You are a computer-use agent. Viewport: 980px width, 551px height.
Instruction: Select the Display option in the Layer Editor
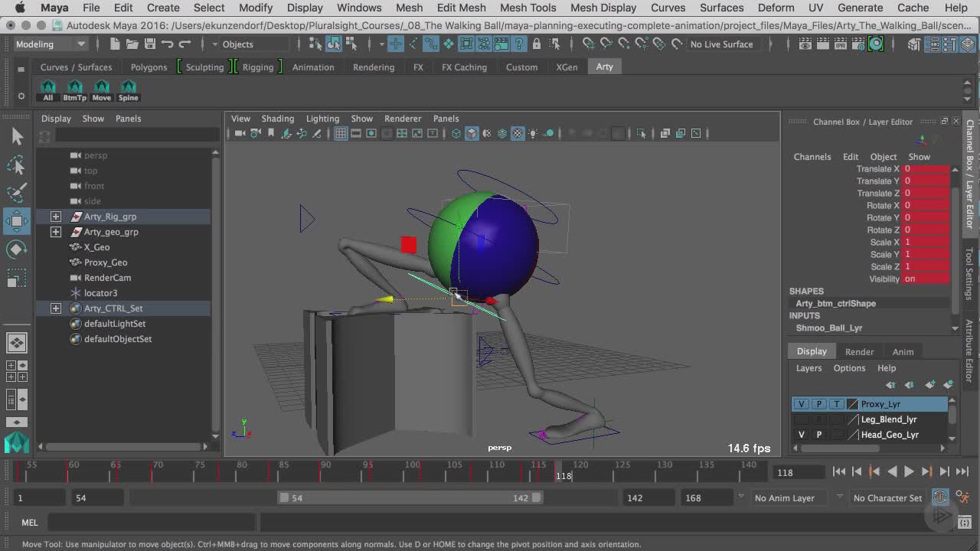pos(812,352)
